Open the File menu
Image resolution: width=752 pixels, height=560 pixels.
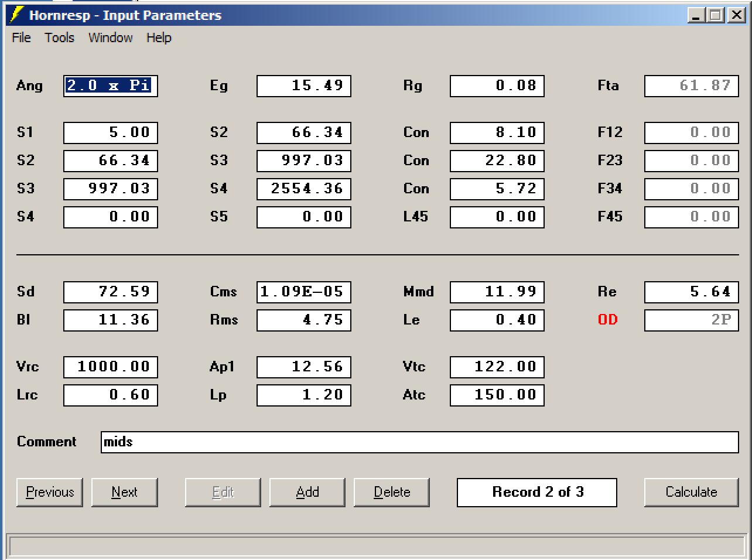click(21, 37)
